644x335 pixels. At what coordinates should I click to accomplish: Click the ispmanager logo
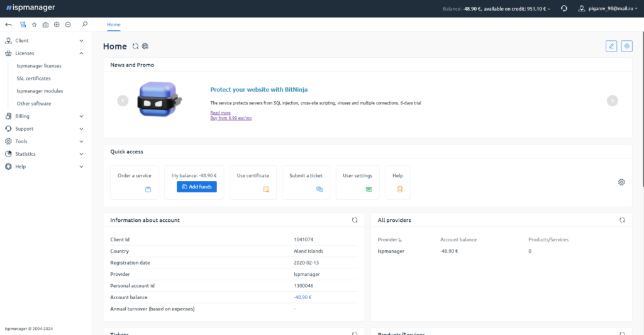(30, 8)
